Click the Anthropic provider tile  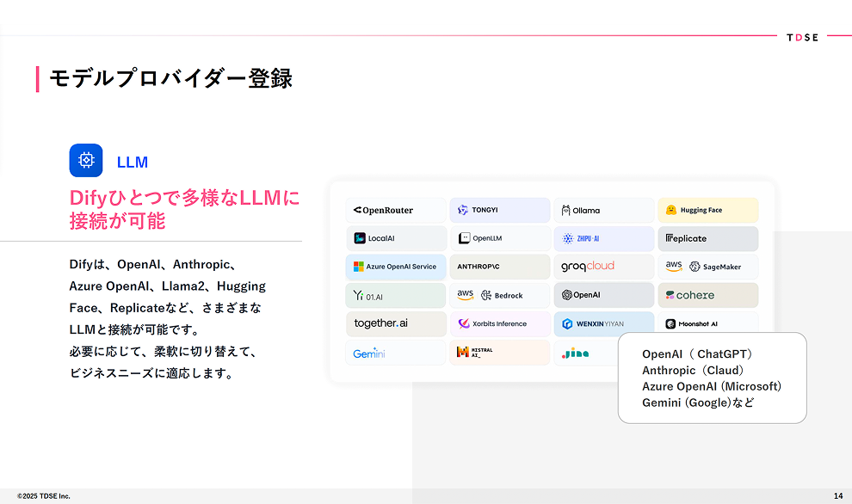499,267
